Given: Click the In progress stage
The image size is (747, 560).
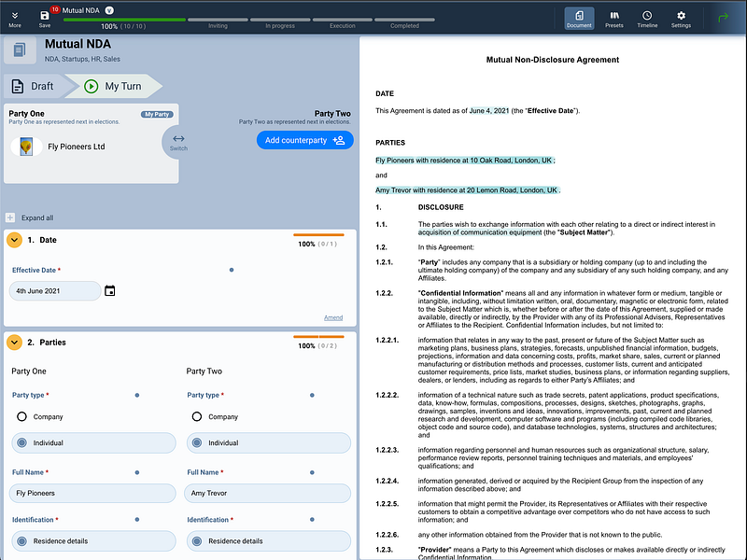Looking at the screenshot, I should click(x=280, y=22).
